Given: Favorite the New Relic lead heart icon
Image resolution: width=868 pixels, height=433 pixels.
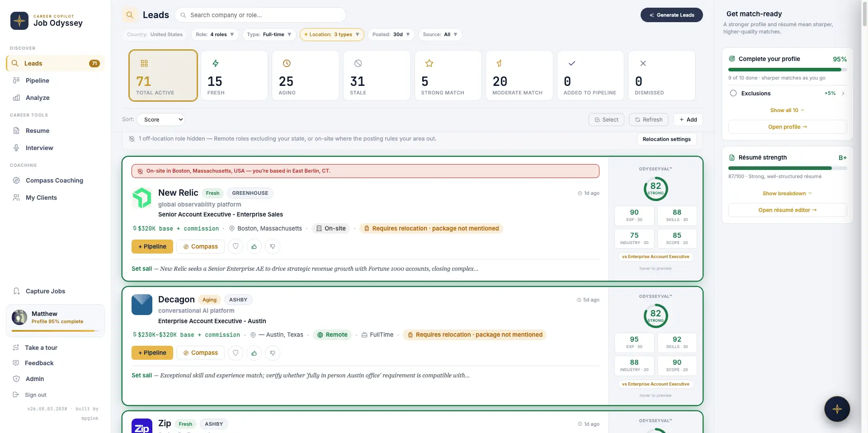Looking at the screenshot, I should coord(236,246).
